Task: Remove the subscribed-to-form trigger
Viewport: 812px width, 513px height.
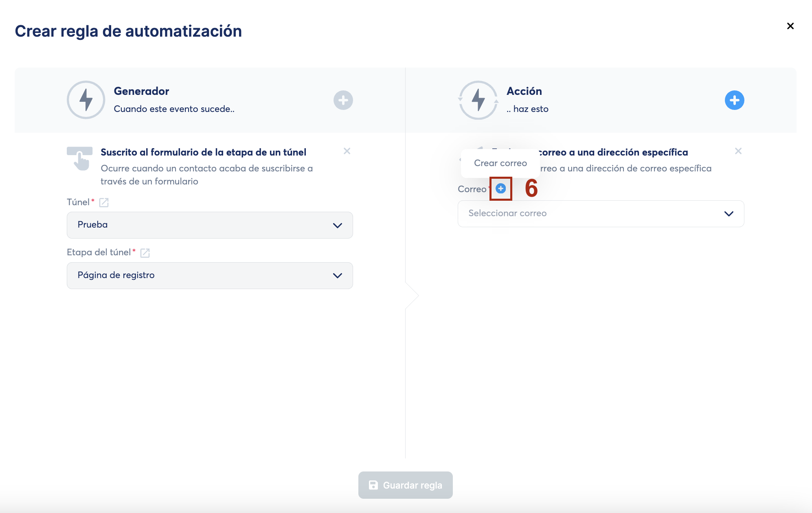Action: point(347,151)
